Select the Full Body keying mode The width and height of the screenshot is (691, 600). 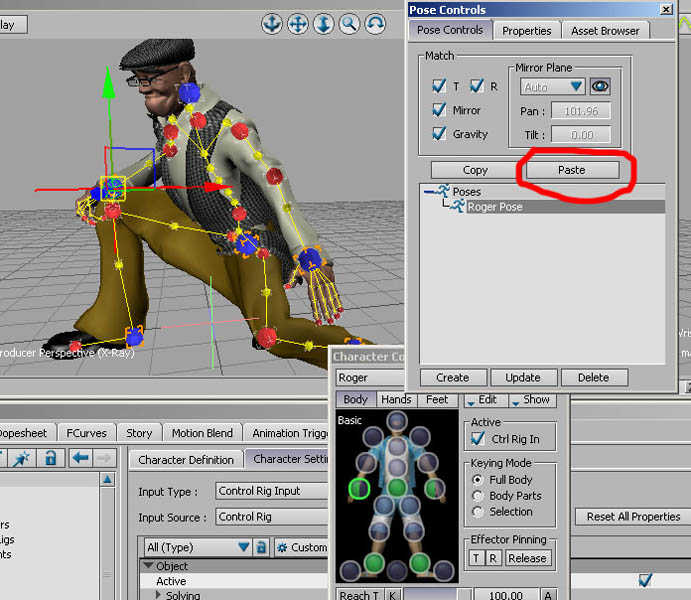477,479
